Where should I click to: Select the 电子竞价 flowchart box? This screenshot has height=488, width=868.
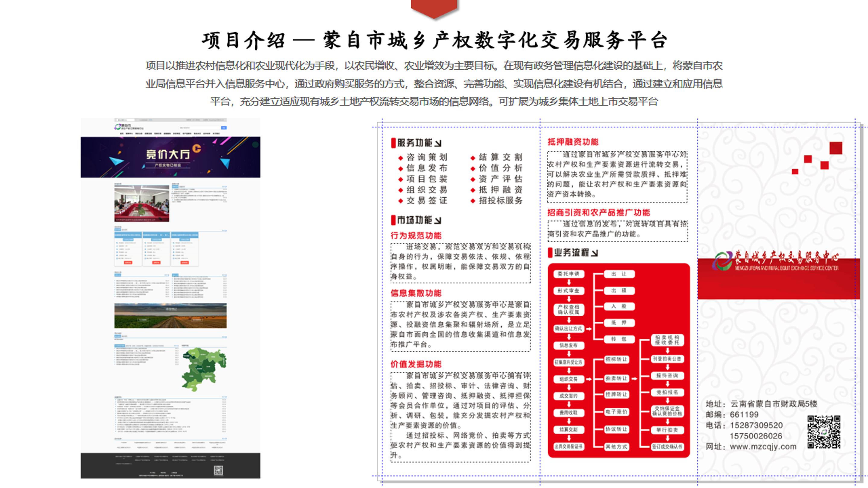tap(616, 412)
